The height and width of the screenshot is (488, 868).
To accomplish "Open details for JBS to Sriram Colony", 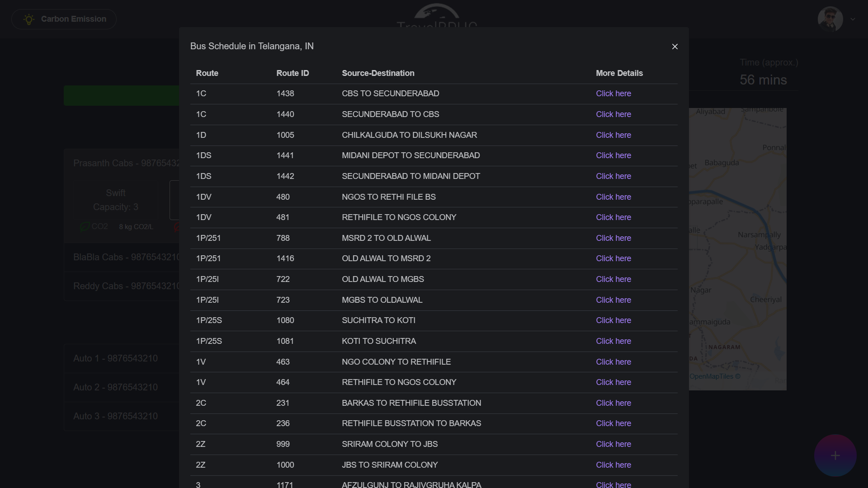I will 613,465.
